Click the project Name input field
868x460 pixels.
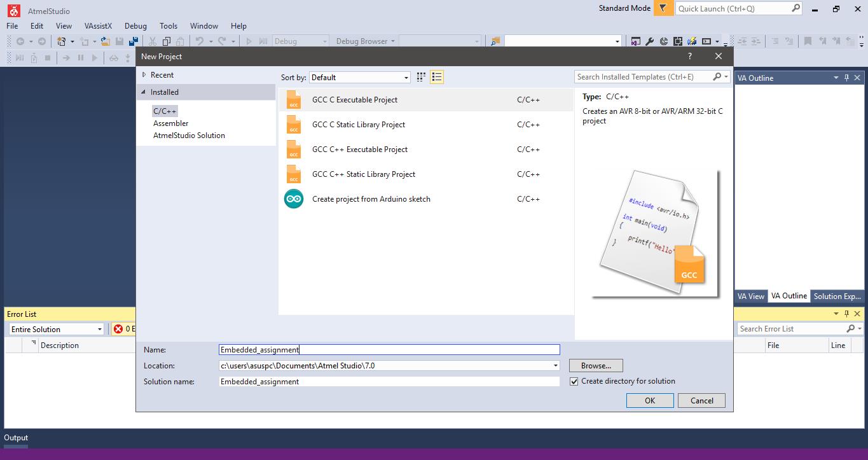(389, 349)
